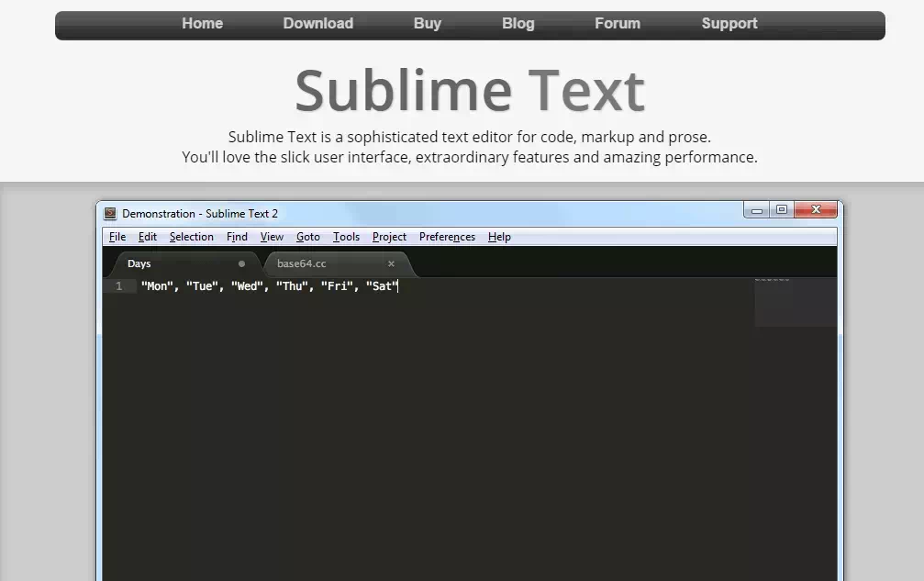Click the Sublime Text page heading
924x581 pixels.
click(x=470, y=90)
